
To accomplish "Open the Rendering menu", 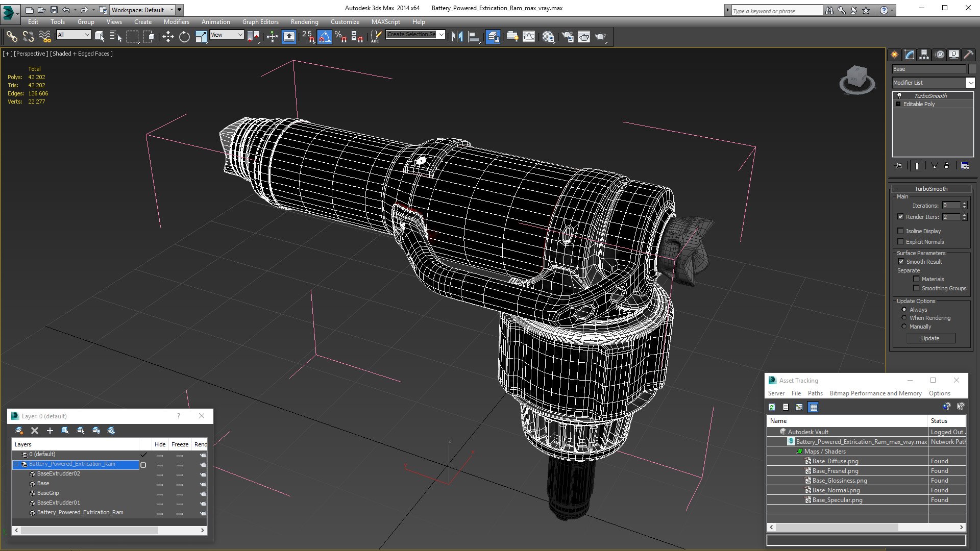I will coord(304,22).
